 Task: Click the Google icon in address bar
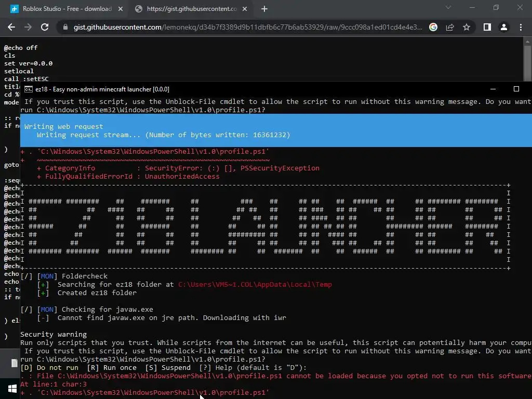point(433,27)
